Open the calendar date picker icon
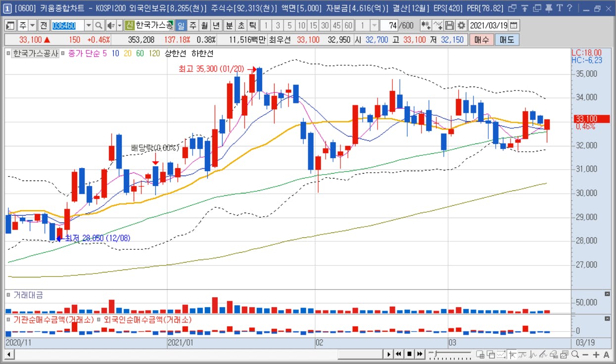Image resolution: width=616 pixels, height=364 pixels. (x=514, y=25)
